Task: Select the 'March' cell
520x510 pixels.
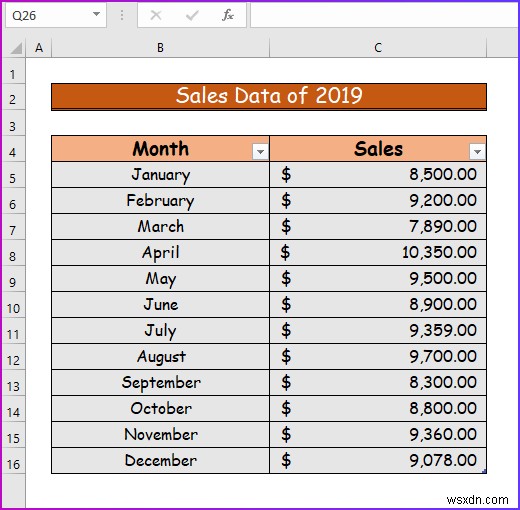Action: pyautogui.click(x=160, y=227)
